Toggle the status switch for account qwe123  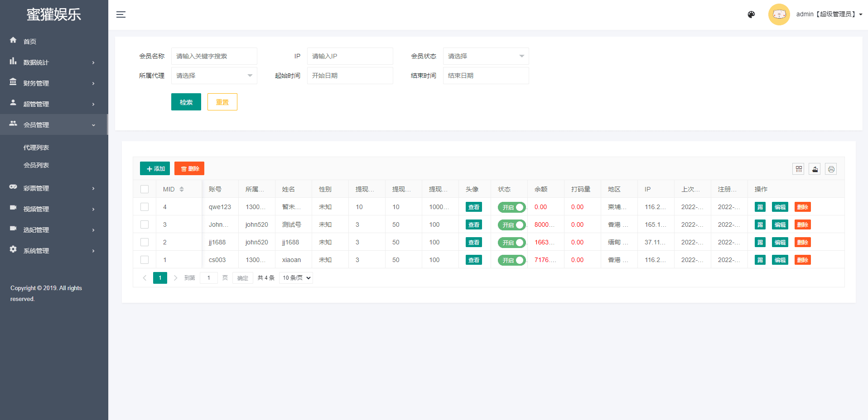[x=511, y=207]
